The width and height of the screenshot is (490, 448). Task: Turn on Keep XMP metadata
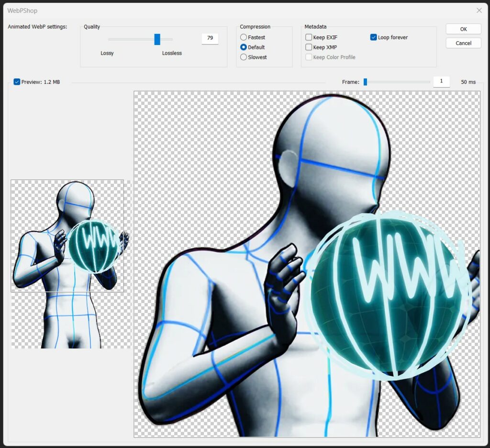pos(309,47)
